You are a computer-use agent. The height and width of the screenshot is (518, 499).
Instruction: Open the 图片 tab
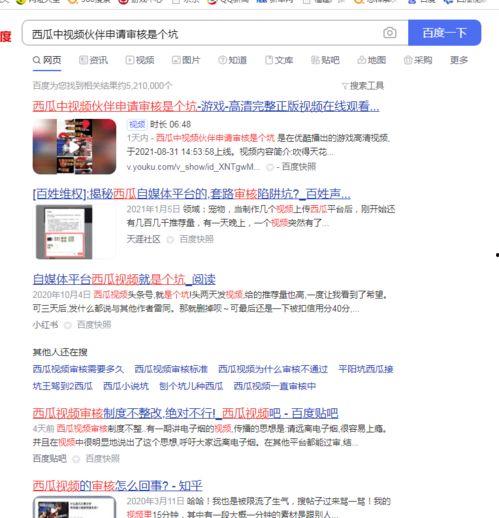tap(186, 60)
